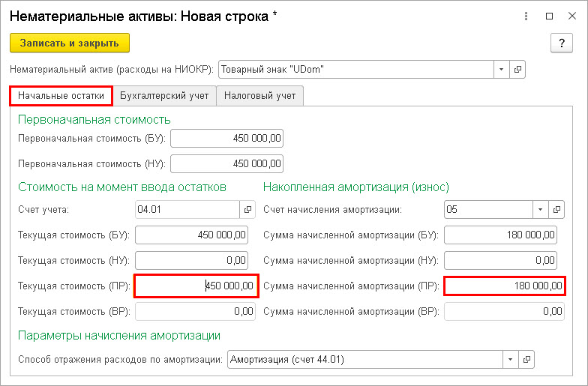
Task: Select the Начальные остатки tab
Action: pyautogui.click(x=61, y=96)
